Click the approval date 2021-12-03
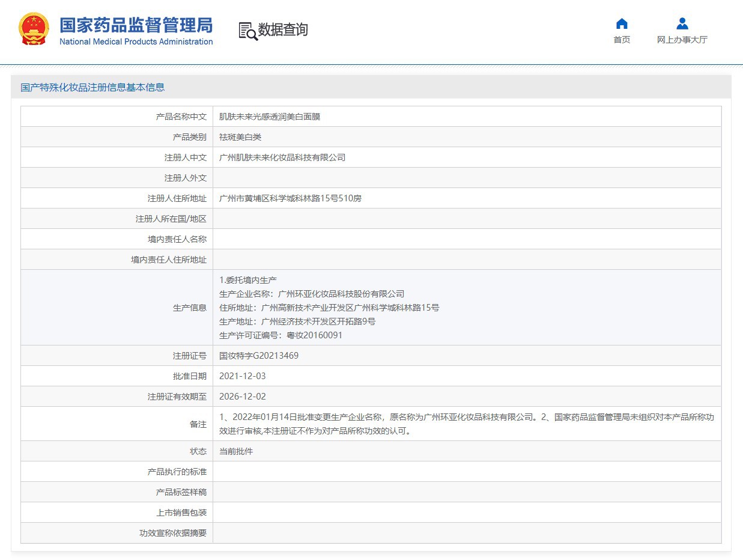Image resolution: width=743 pixels, height=560 pixels. [x=242, y=376]
